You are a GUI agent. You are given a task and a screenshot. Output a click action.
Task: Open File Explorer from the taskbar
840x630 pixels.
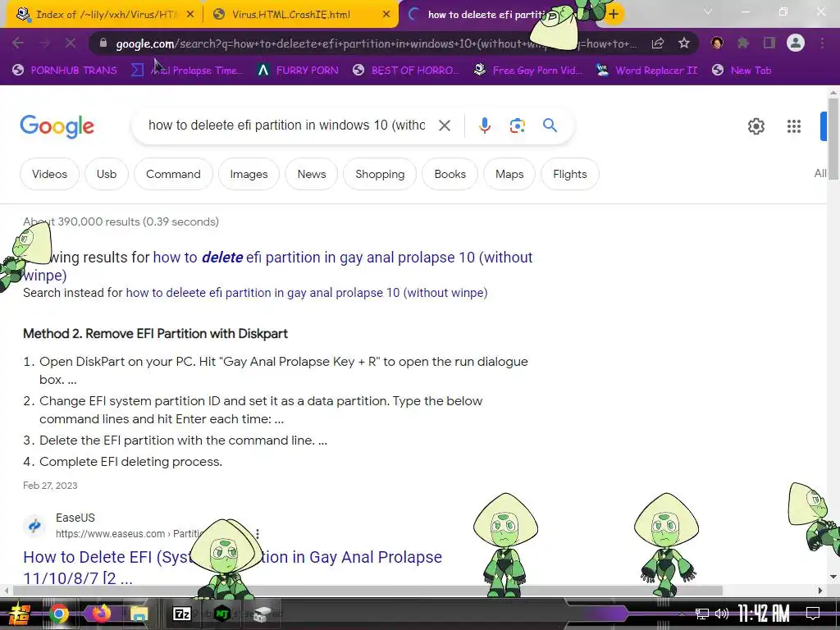pos(139,614)
